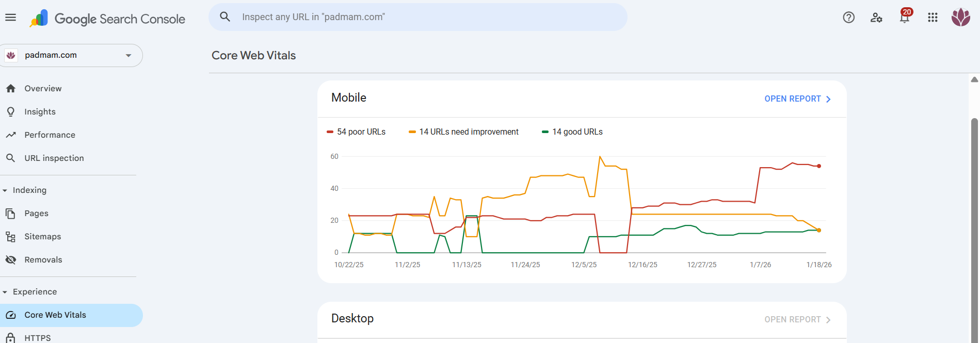The height and width of the screenshot is (343, 980).
Task: Open Sitemaps from the sidebar
Action: (x=42, y=237)
